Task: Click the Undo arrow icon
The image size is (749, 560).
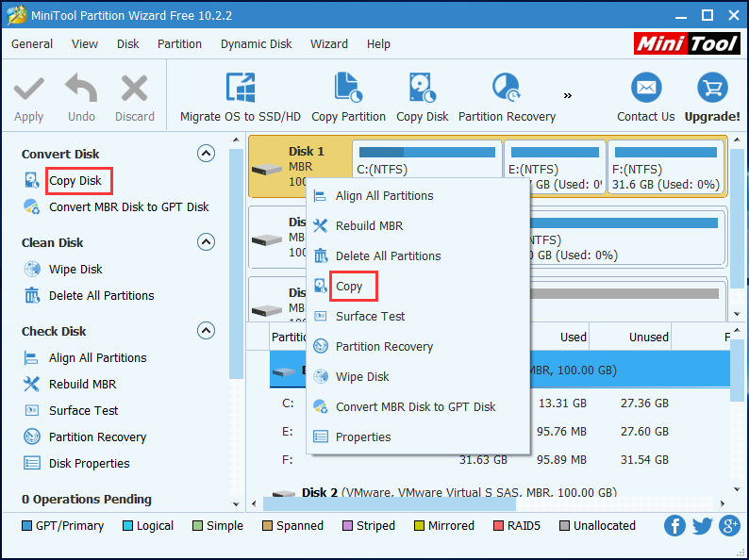Action: tap(81, 88)
